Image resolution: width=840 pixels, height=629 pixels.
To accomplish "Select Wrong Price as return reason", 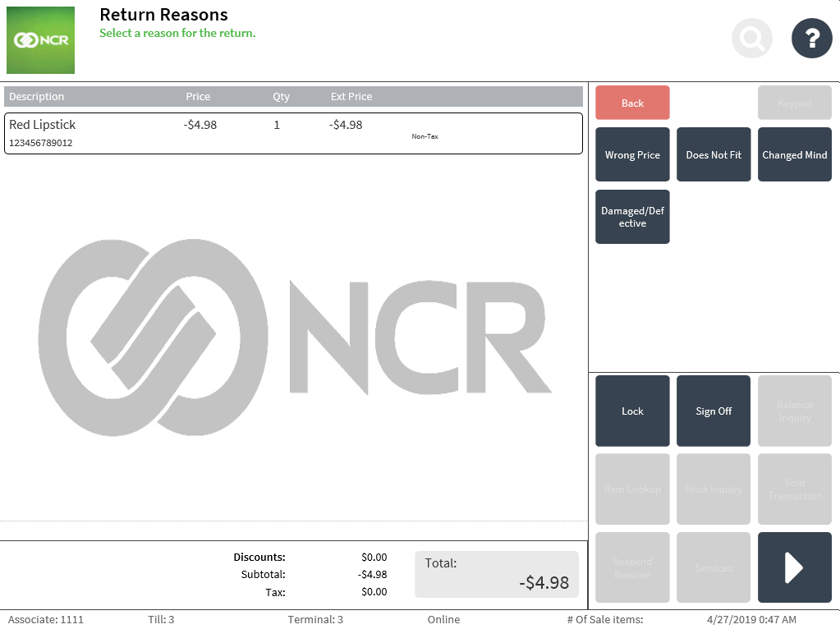I will 632,154.
